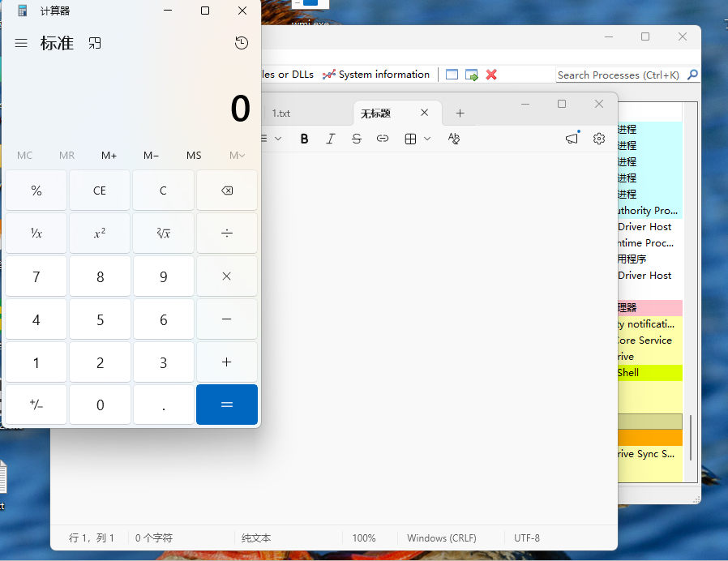Select the authority Pro... process row

650,211
